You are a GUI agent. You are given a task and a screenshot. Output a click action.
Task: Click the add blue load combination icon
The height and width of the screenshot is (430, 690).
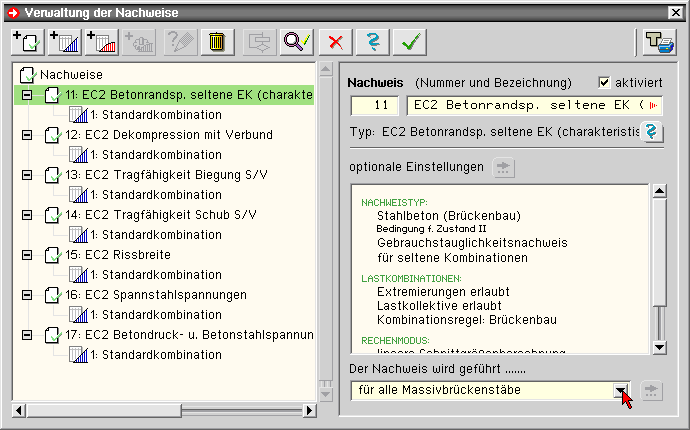click(x=63, y=41)
